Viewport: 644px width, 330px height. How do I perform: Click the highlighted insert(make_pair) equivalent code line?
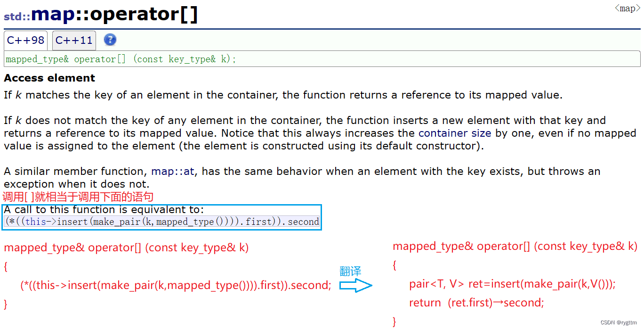coord(162,222)
